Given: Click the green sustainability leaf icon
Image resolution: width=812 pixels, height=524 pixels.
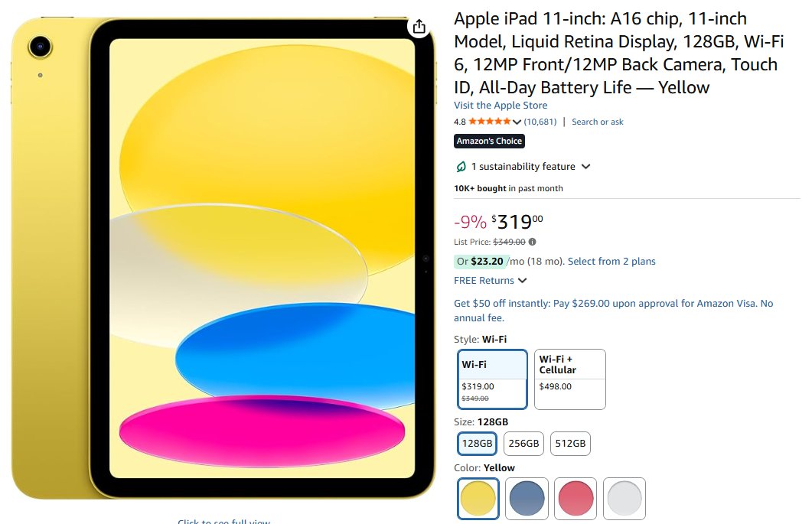Looking at the screenshot, I should point(461,167).
